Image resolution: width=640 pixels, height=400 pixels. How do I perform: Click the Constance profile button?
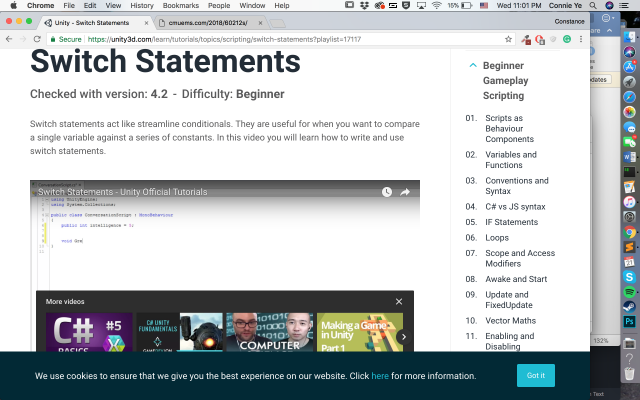click(x=569, y=21)
